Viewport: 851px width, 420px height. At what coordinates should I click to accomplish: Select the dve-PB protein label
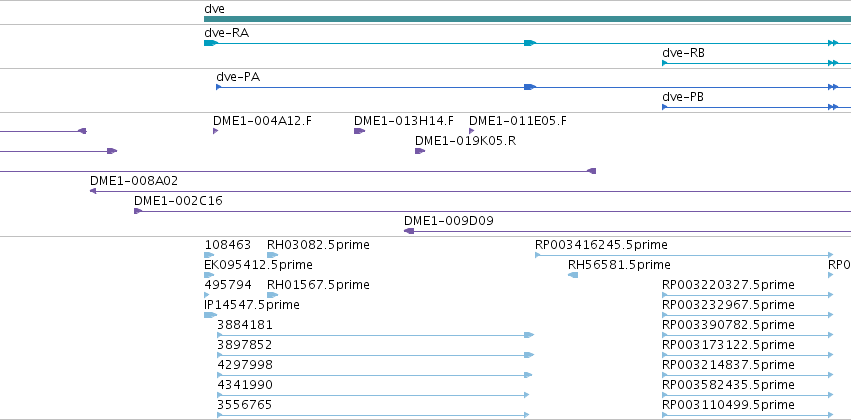pyautogui.click(x=683, y=97)
